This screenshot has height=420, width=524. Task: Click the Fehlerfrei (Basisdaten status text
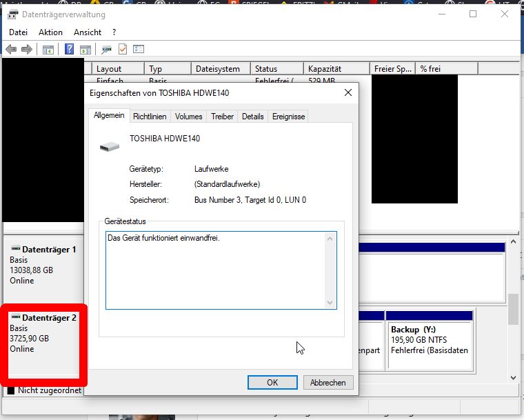point(430,350)
